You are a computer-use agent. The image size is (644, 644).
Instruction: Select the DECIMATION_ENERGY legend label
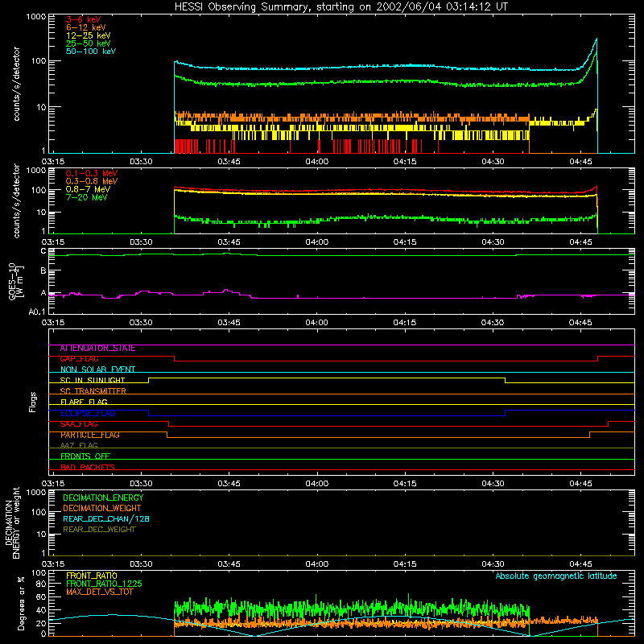(103, 497)
